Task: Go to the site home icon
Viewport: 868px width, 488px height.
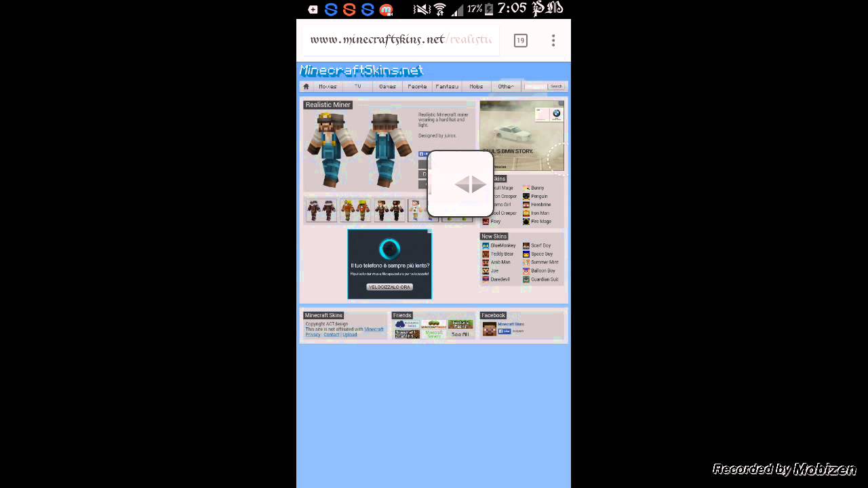Action: (x=306, y=87)
